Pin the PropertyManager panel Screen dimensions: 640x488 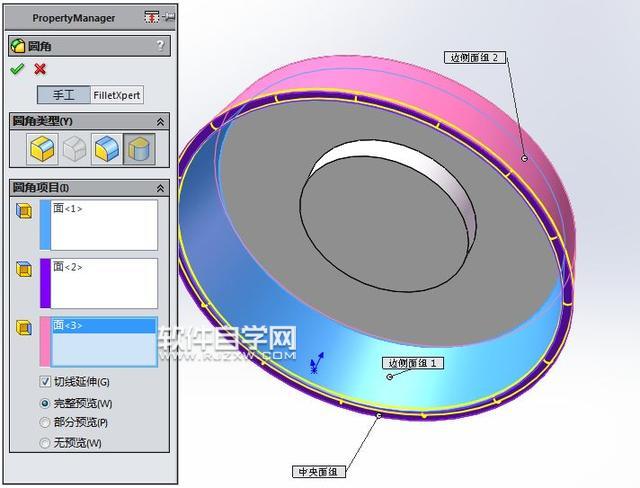coord(169,18)
